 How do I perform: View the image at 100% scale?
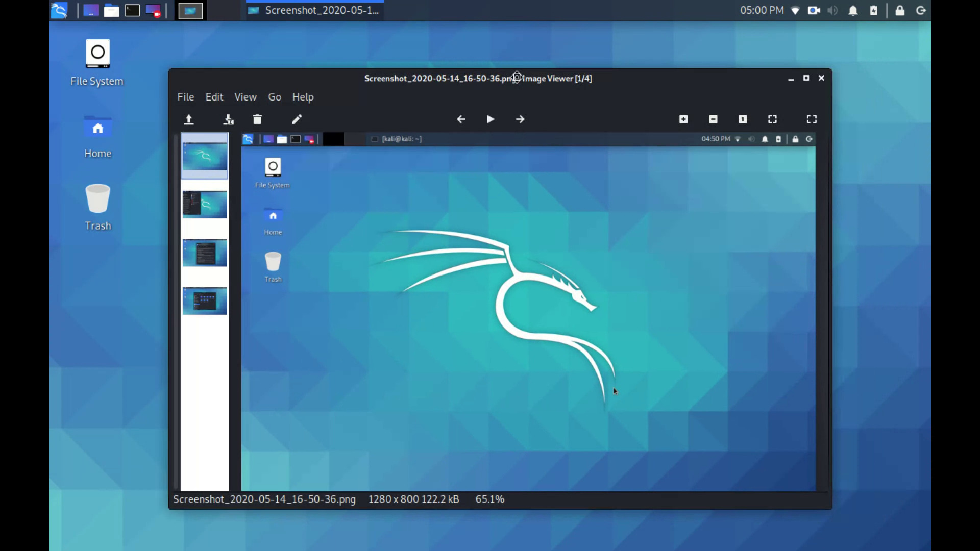743,119
